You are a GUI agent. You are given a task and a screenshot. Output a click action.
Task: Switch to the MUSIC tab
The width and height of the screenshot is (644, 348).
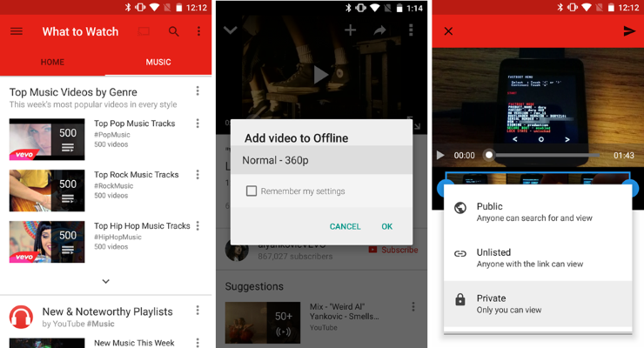pyautogui.click(x=158, y=62)
